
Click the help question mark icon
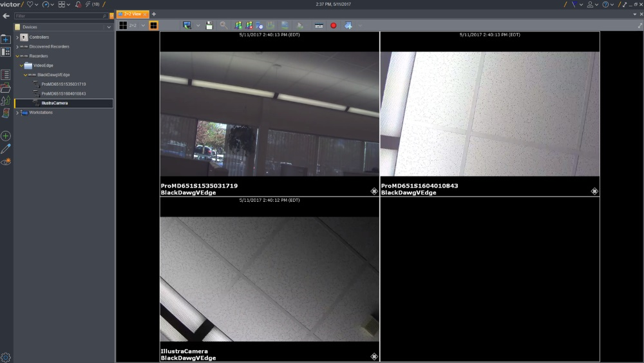[x=605, y=5]
